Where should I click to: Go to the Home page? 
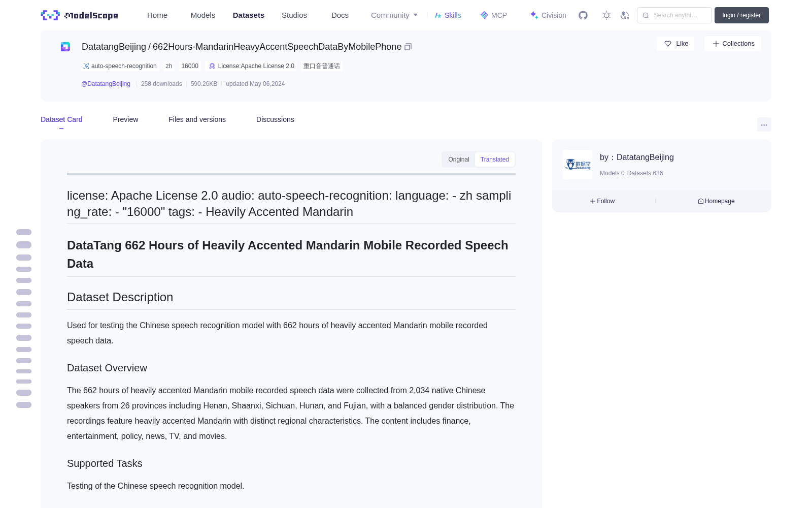157,15
